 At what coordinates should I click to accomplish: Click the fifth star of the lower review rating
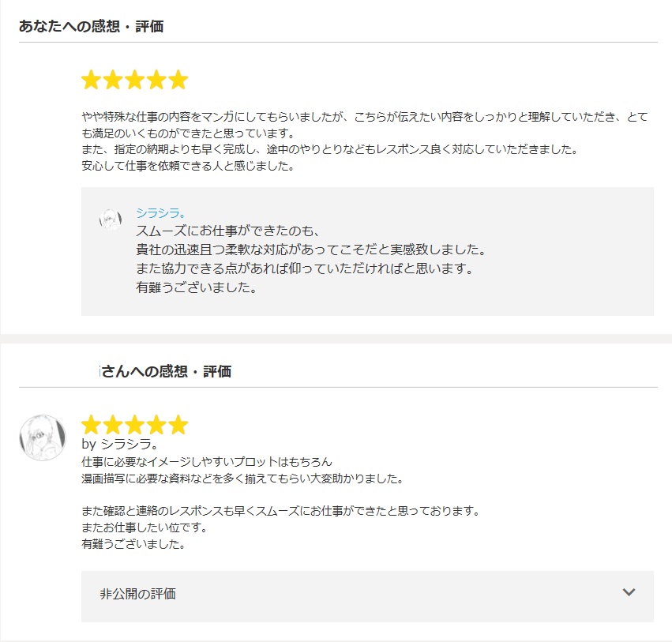click(178, 425)
